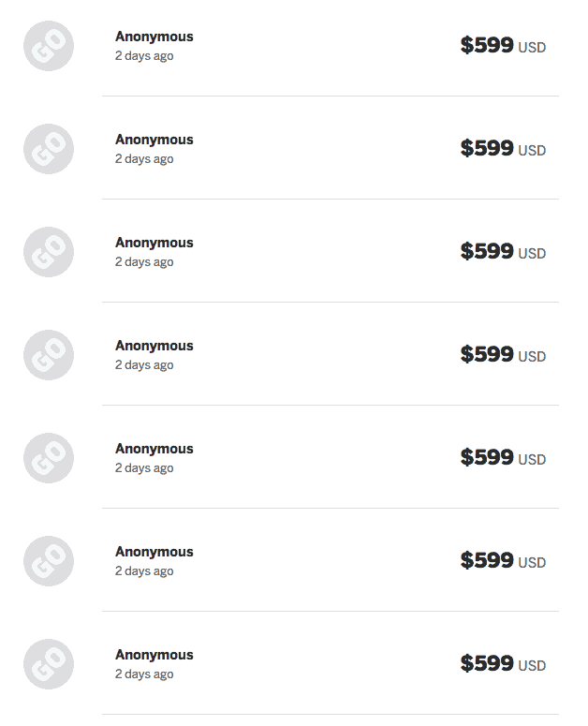588x726 pixels.
Task: Open the first Anonymous donor name
Action: coord(154,37)
